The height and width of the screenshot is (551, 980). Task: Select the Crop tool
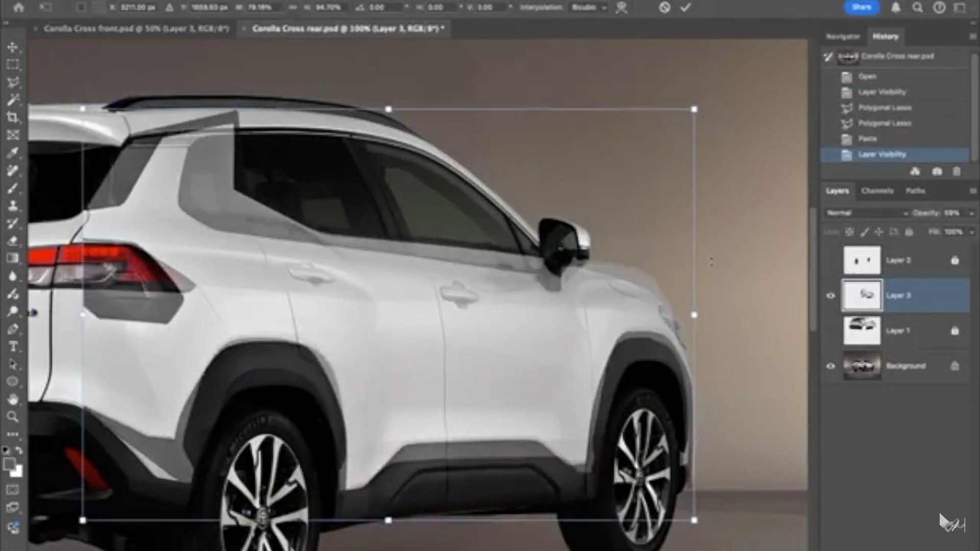[x=13, y=117]
